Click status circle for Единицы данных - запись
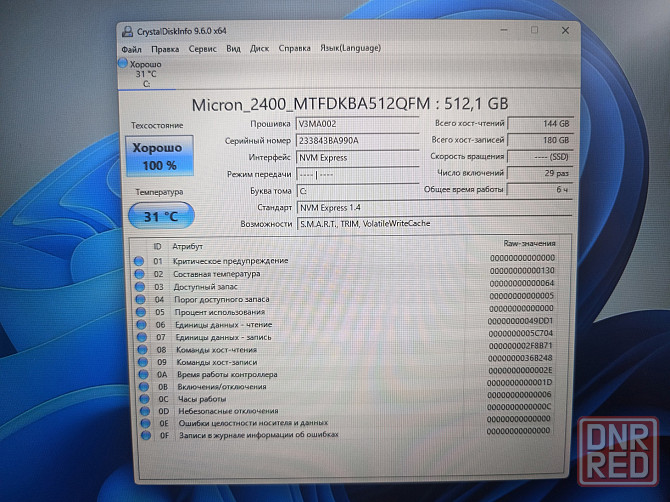670x502 pixels. point(142,337)
